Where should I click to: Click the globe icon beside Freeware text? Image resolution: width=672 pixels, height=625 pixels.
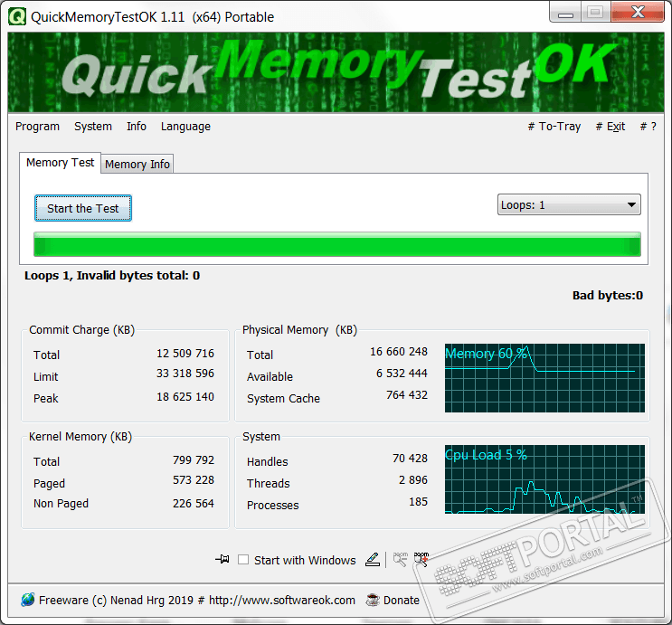(28, 600)
